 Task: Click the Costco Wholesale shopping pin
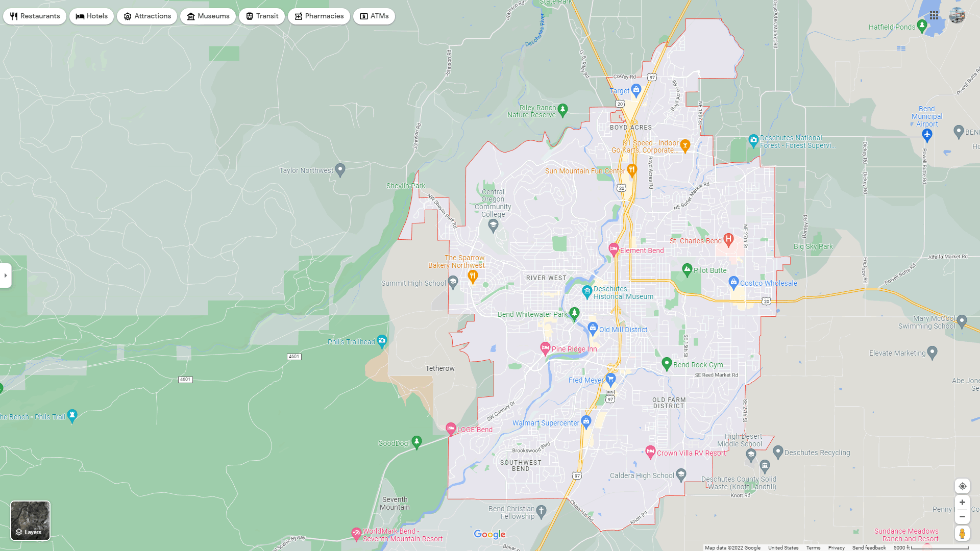click(x=733, y=281)
